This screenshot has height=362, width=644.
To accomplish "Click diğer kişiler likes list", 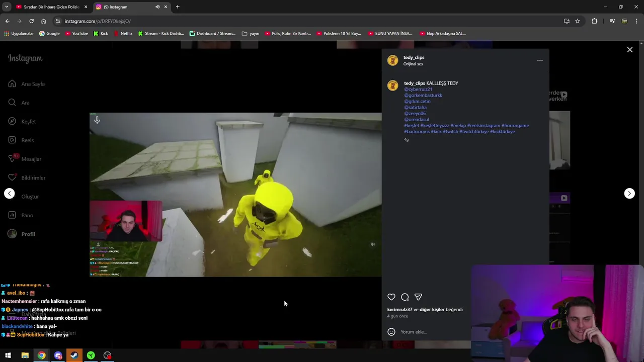I will pos(432,310).
